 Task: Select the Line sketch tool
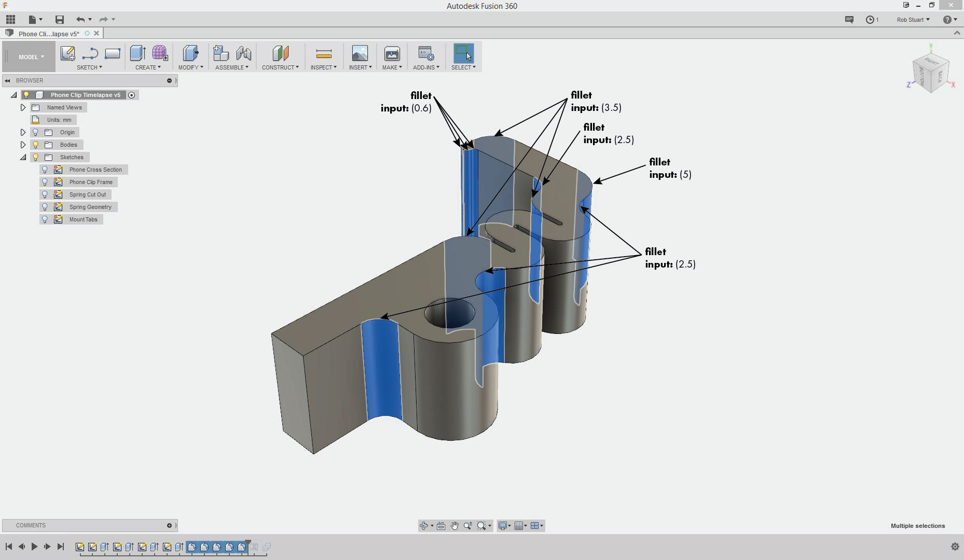pos(90,53)
